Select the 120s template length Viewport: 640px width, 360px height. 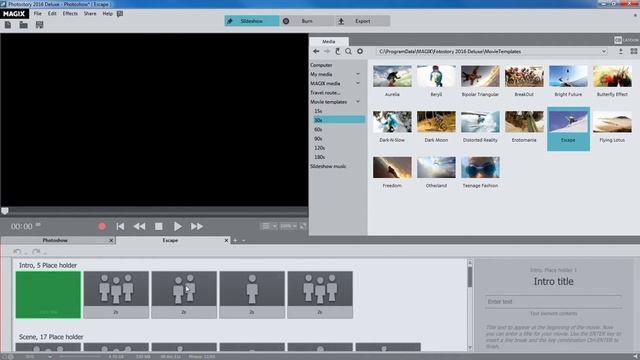(x=320, y=148)
